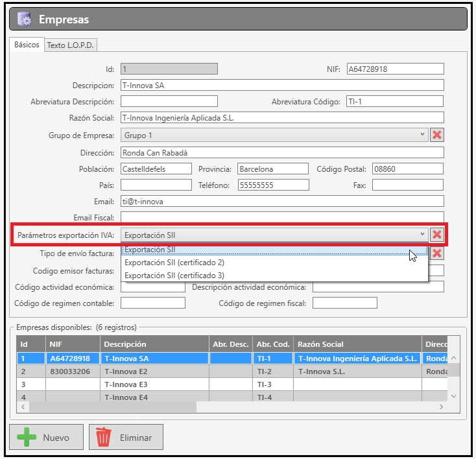Focus the Abreviatura Descripción field

[x=169, y=101]
